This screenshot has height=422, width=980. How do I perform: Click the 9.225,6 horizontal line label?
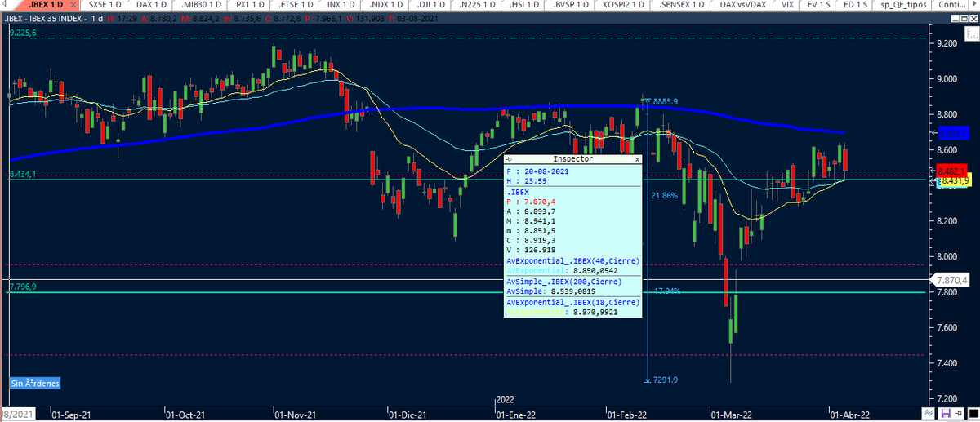pos(22,33)
